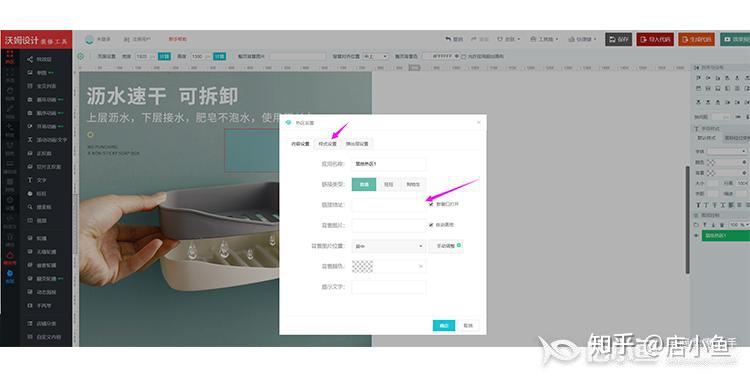Click the orange 生成代码 generate code button
The width and height of the screenshot is (750, 378).
pos(696,39)
